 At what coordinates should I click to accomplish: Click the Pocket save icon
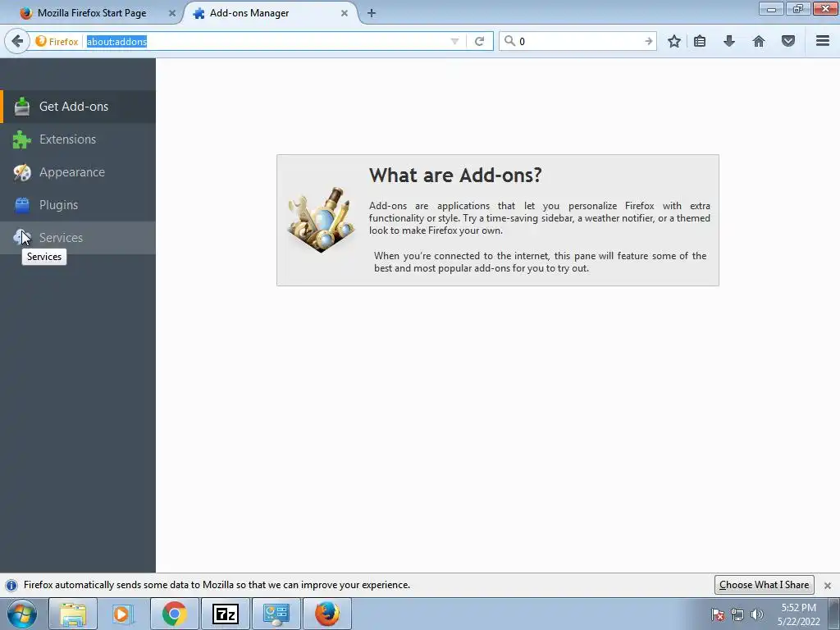(788, 41)
